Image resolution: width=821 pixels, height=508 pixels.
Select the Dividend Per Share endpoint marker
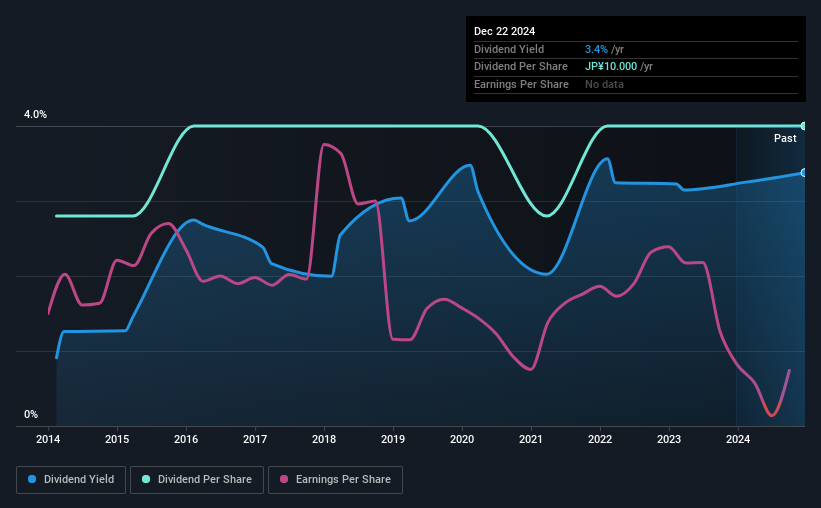pos(804,126)
